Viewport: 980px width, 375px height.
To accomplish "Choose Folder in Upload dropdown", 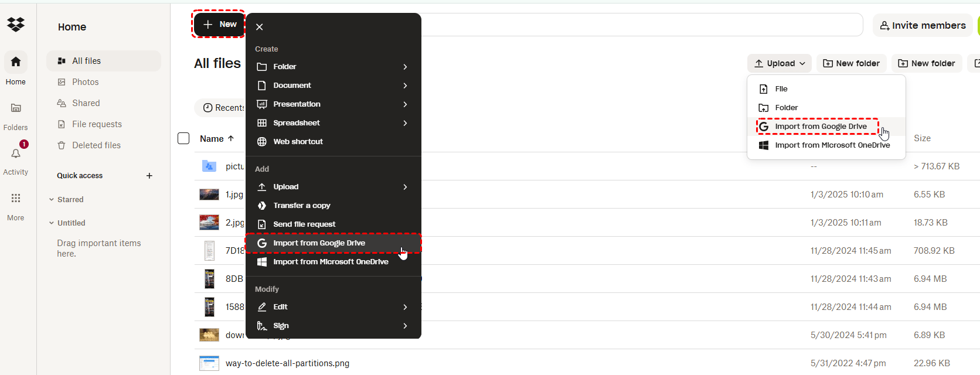I will [826, 108].
